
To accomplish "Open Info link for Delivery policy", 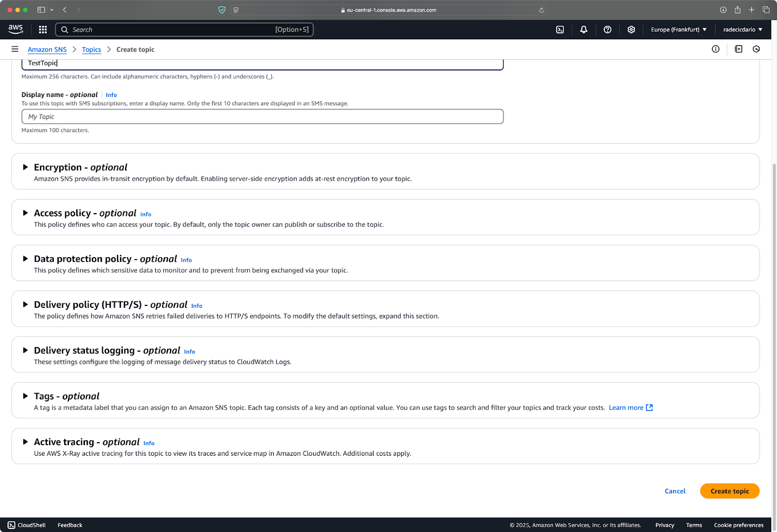I will (197, 306).
